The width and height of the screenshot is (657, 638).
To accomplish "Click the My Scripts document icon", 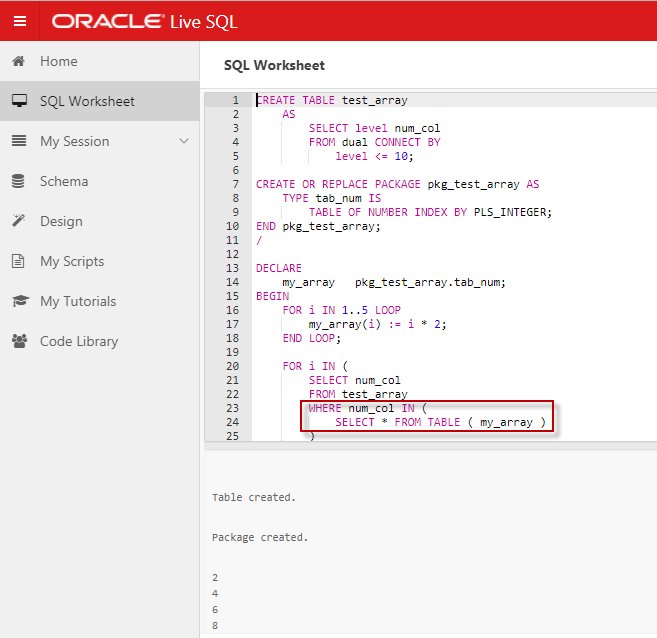I will 18,261.
